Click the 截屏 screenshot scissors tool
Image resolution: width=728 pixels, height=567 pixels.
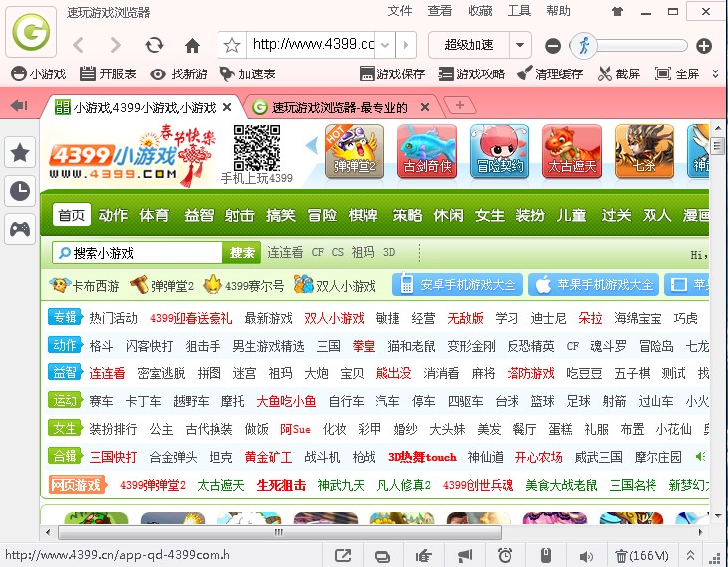point(619,73)
